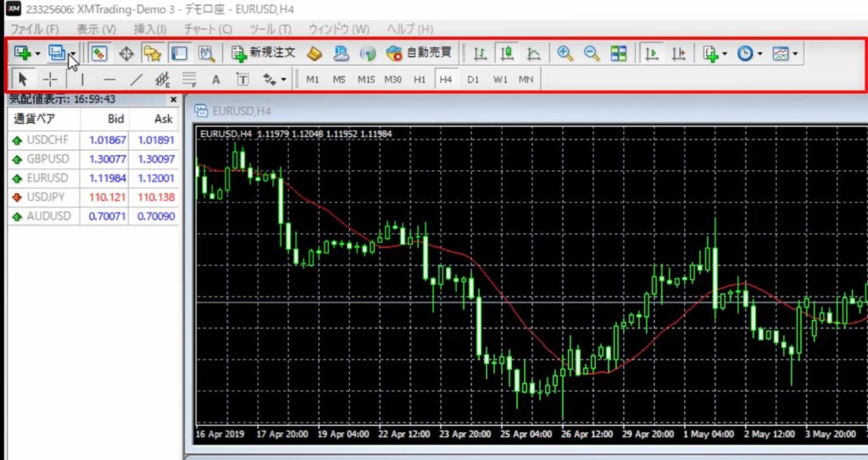Open the chart templates icon

pos(781,53)
